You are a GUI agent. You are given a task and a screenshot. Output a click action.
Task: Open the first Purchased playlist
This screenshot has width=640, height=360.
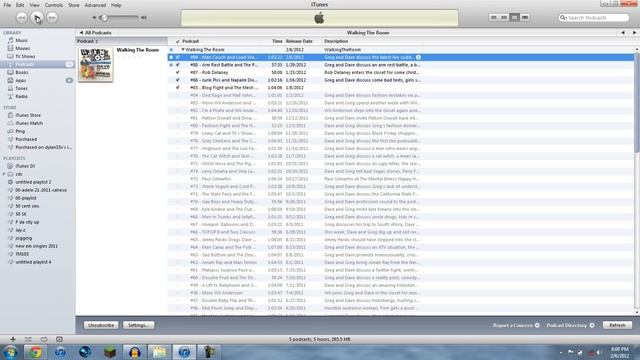[x=25, y=139]
